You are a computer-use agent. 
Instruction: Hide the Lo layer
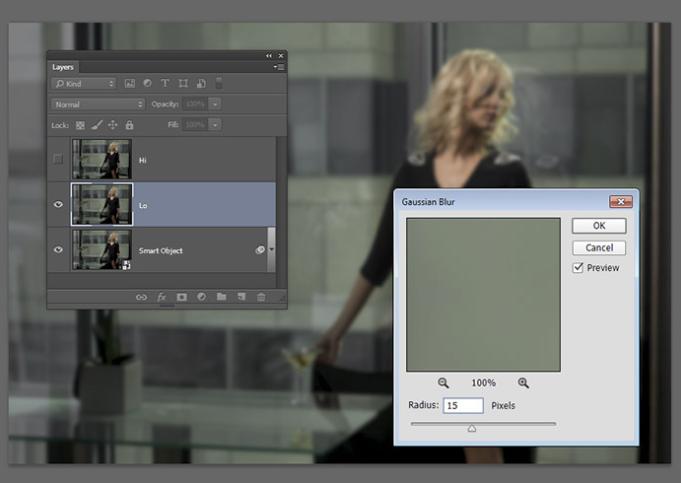(x=58, y=204)
